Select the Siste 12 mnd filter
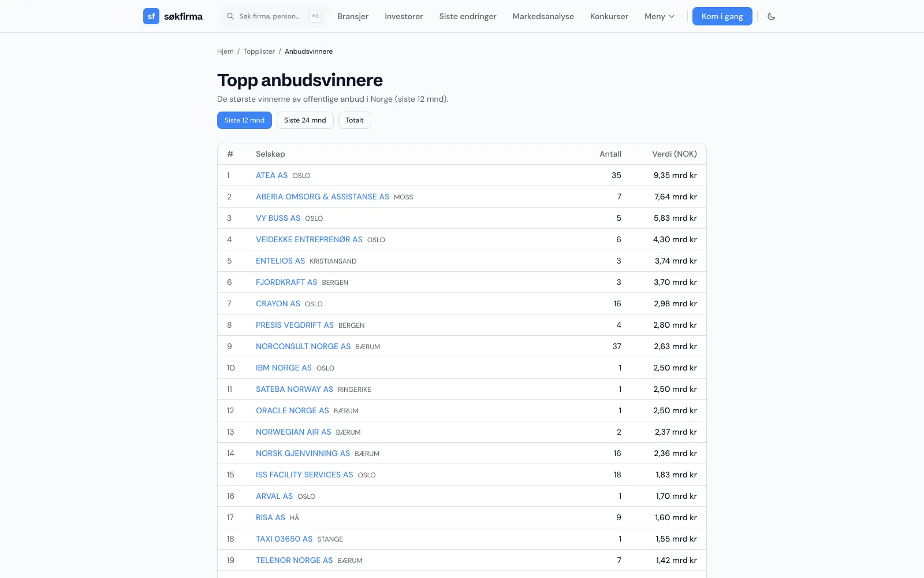The image size is (924, 578). coord(244,120)
